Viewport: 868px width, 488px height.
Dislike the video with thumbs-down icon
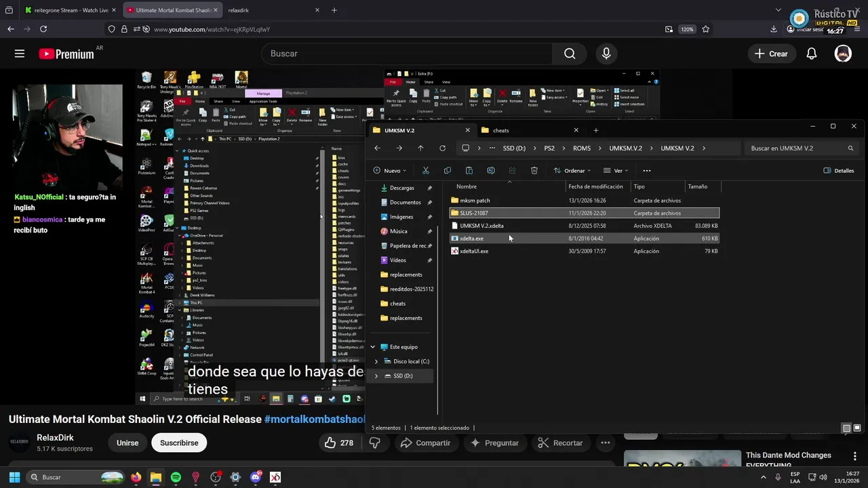click(x=374, y=443)
